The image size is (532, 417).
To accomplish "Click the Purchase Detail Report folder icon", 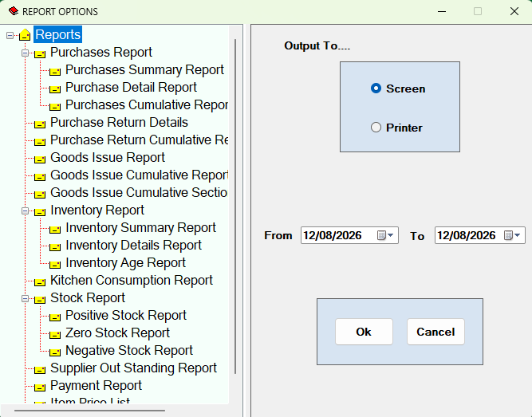I will [x=55, y=89].
